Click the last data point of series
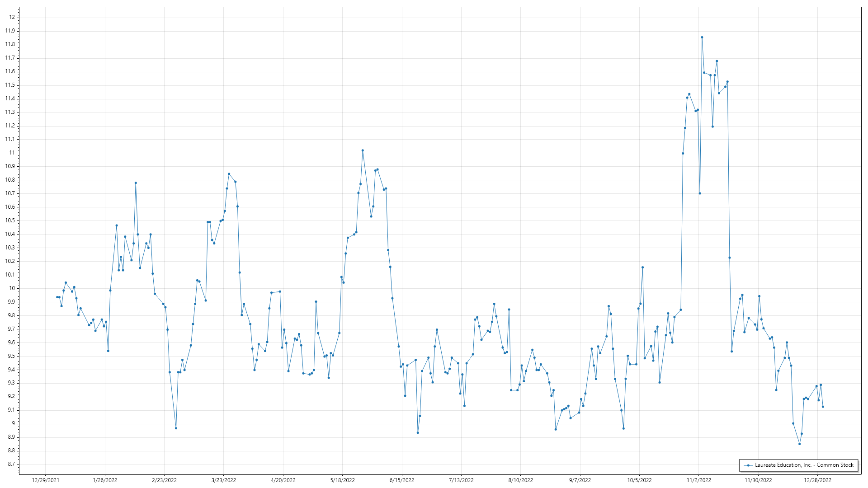 pyautogui.click(x=823, y=407)
